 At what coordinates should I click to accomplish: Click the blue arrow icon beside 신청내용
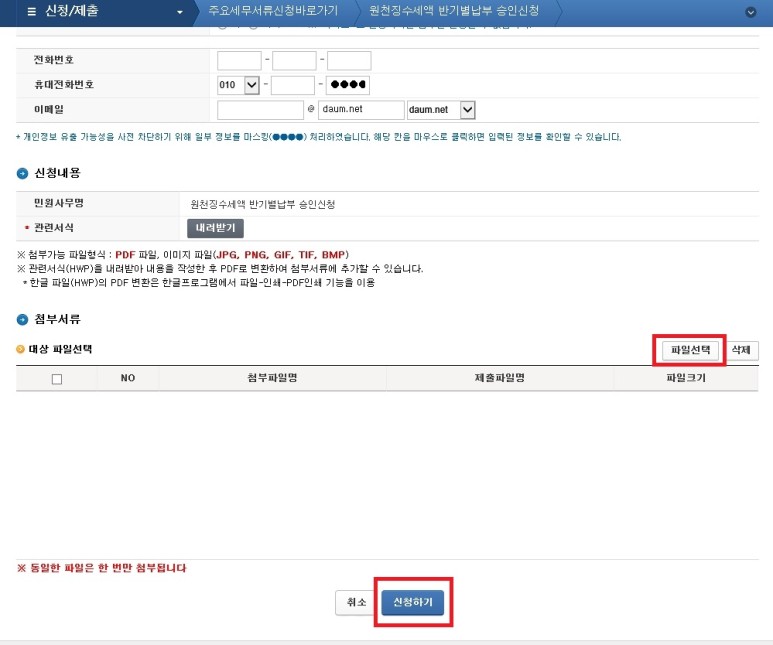[x=22, y=174]
